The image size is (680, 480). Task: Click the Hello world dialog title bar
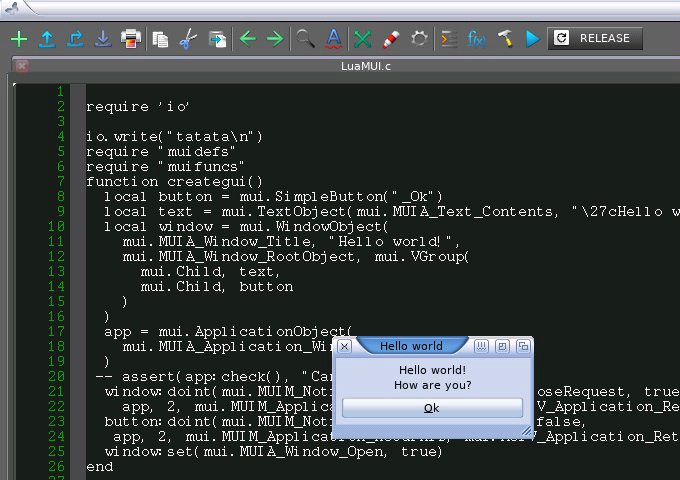coord(411,346)
